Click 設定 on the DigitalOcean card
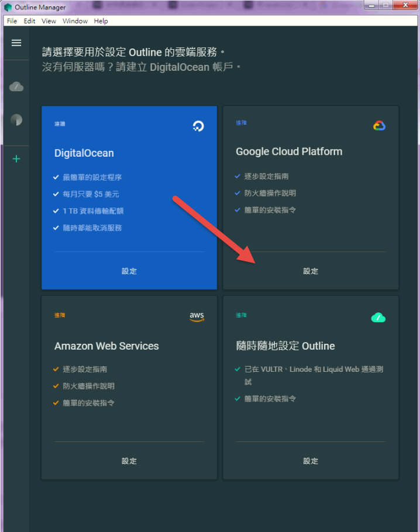 129,271
